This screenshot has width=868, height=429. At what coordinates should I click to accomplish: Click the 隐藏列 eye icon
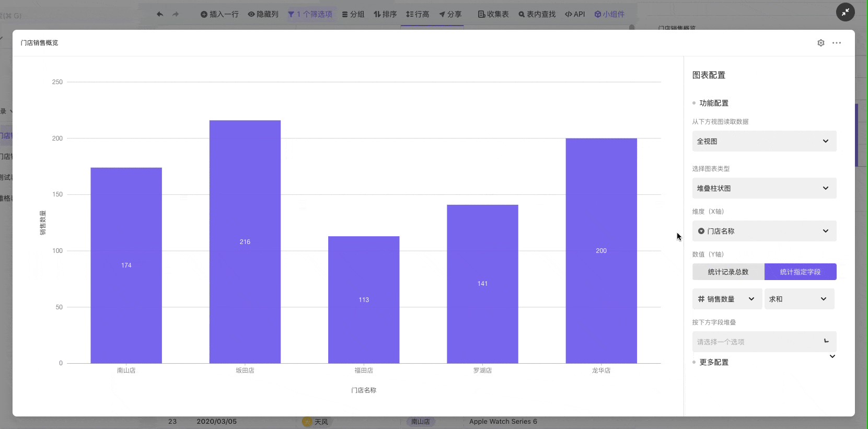(251, 14)
